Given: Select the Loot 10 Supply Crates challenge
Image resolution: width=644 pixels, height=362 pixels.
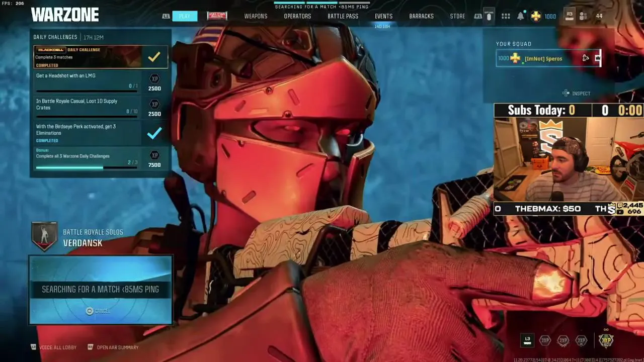Looking at the screenshot, I should coord(101,107).
